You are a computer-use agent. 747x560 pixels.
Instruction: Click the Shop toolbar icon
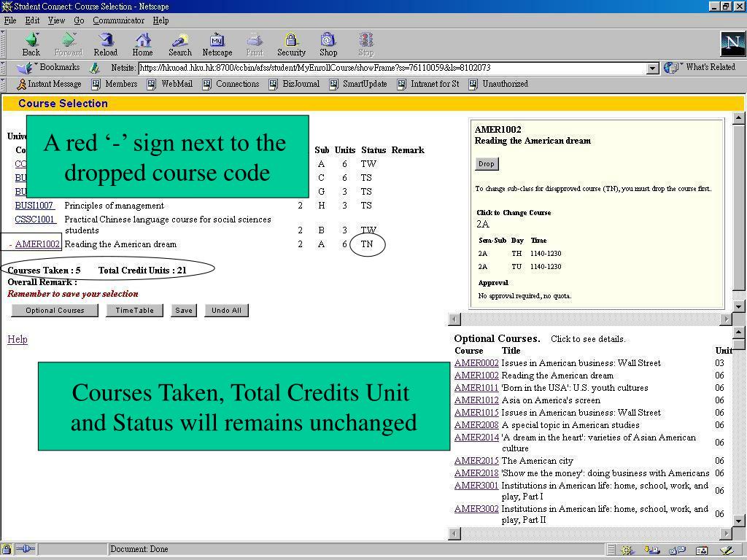coord(328,40)
